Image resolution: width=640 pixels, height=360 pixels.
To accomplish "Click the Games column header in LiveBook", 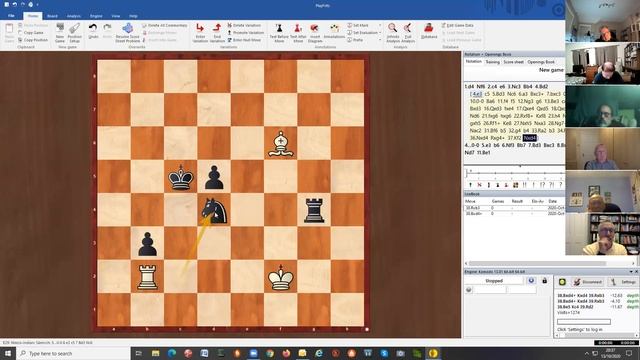I will coord(498,201).
